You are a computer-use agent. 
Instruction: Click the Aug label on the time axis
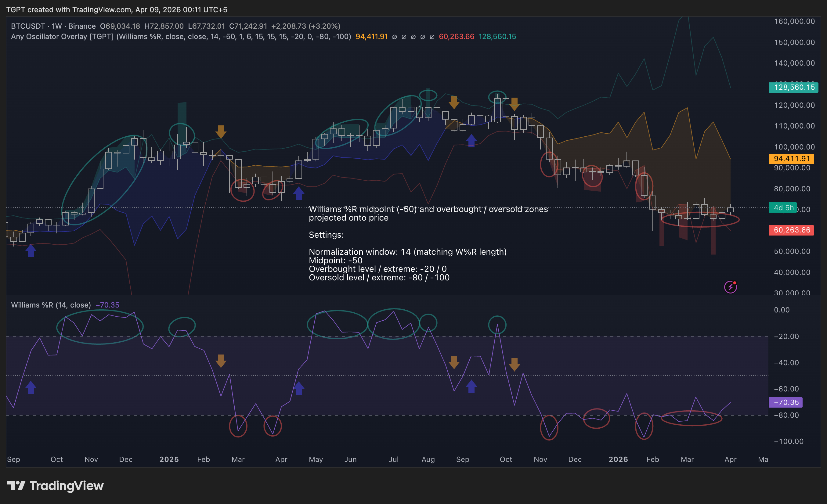pyautogui.click(x=428, y=459)
